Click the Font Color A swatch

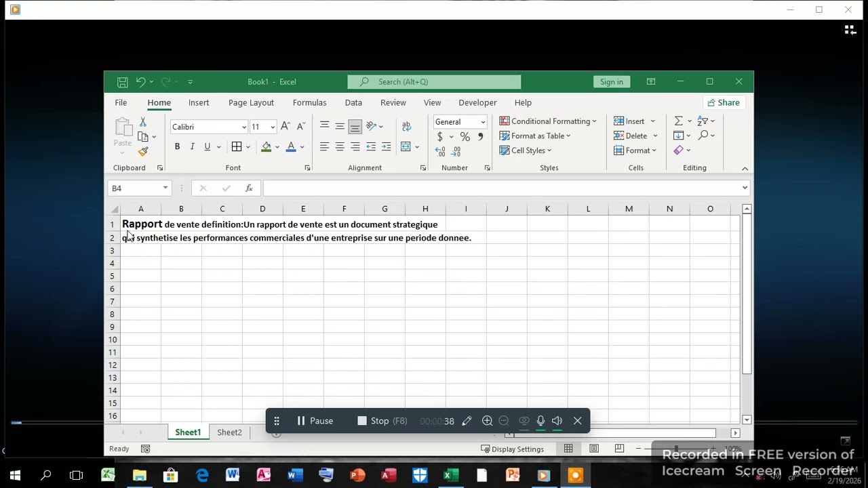(291, 147)
